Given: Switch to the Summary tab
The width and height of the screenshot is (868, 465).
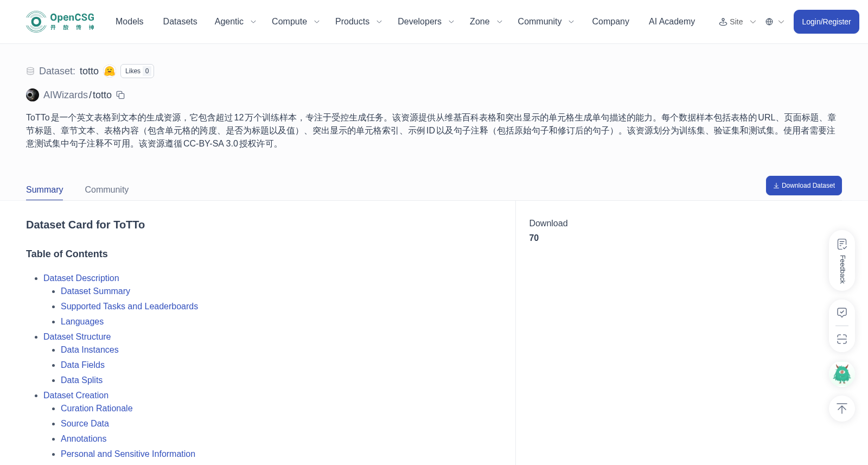Looking at the screenshot, I should [44, 189].
